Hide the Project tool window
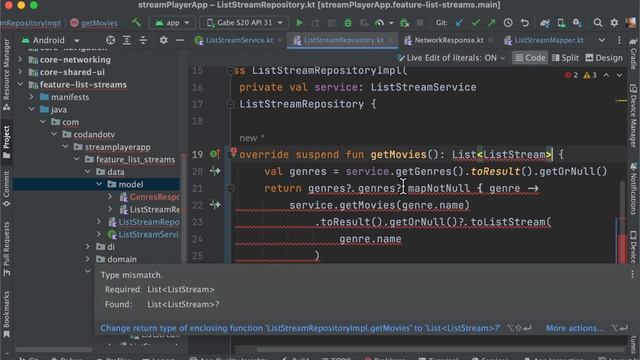The image size is (640, 360). pyautogui.click(x=180, y=40)
